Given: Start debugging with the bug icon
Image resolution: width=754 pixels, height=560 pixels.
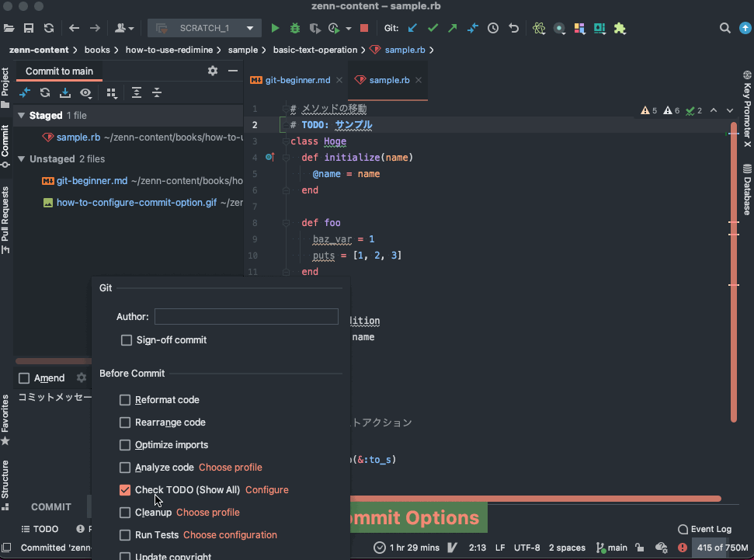Looking at the screenshot, I should [296, 27].
